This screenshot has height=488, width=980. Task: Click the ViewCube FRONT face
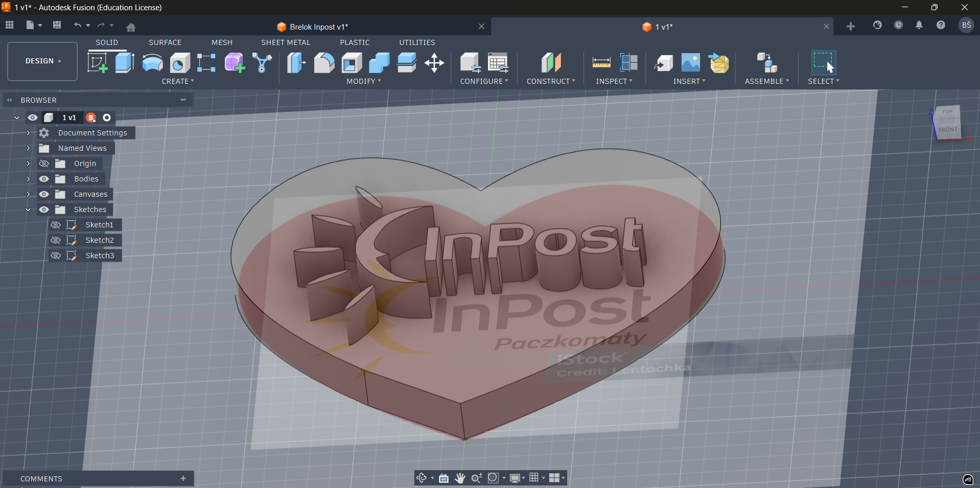[948, 130]
